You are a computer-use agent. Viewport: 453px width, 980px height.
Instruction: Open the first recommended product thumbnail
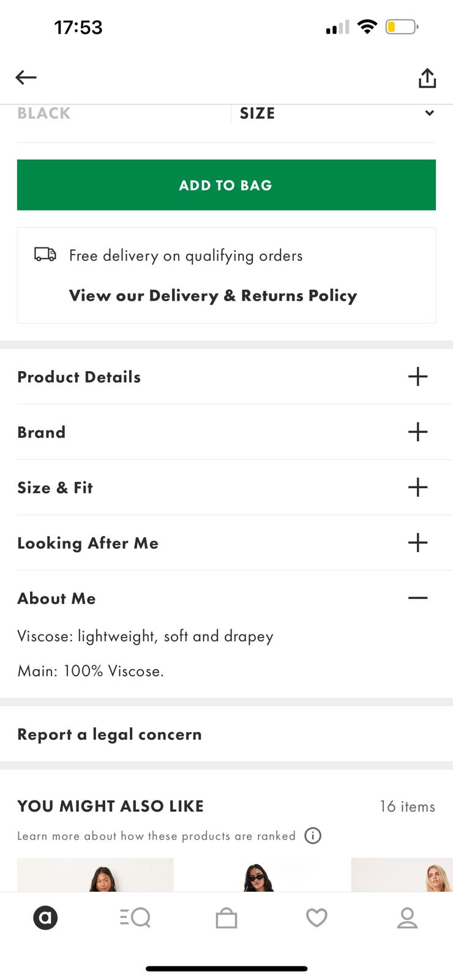coord(95,875)
